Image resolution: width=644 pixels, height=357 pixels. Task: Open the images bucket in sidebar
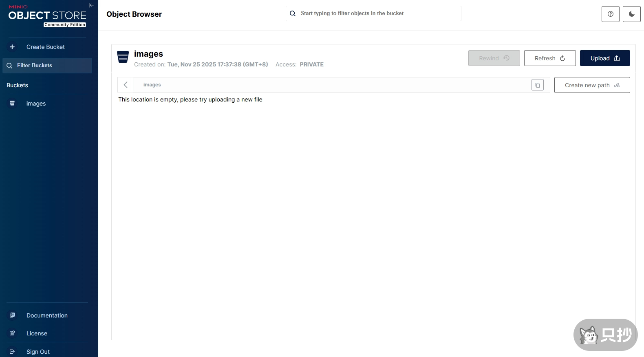(x=36, y=104)
